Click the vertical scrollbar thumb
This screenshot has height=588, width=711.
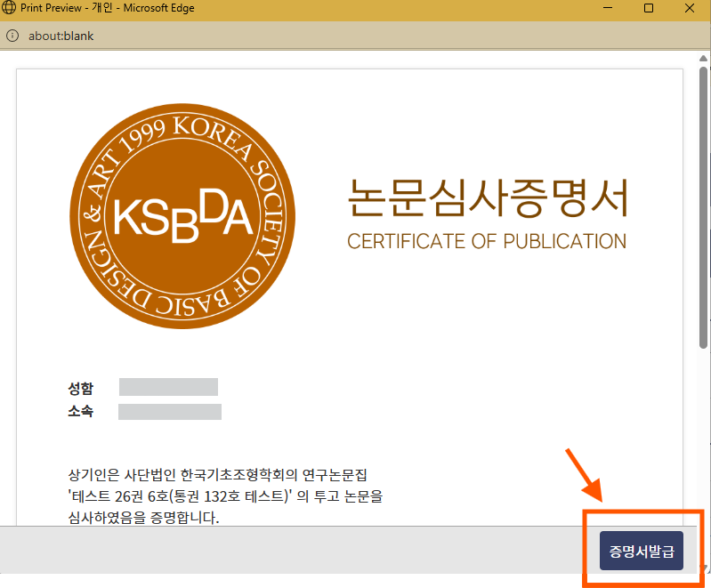click(703, 207)
